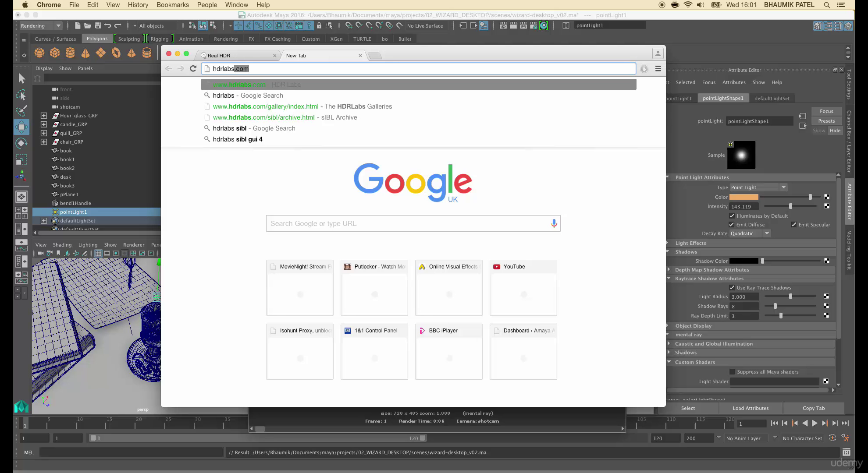Click Load Attributes button

tap(751, 408)
